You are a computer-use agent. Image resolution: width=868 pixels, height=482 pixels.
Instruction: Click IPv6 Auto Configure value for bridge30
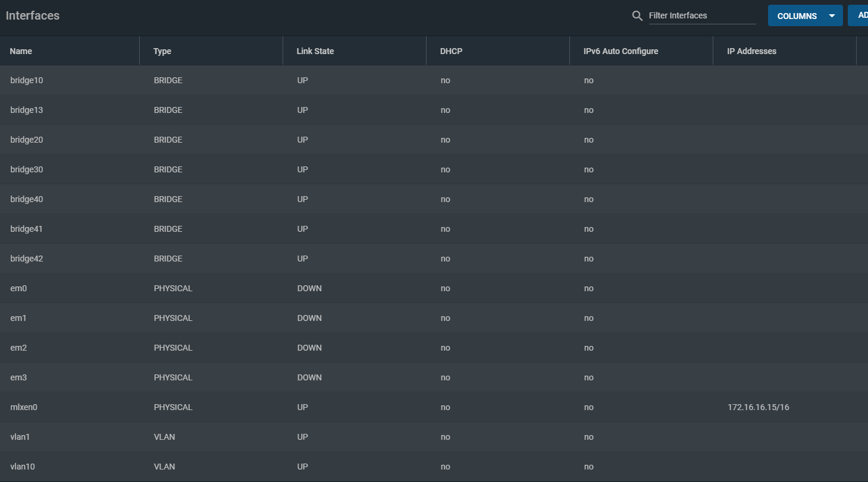(589, 169)
